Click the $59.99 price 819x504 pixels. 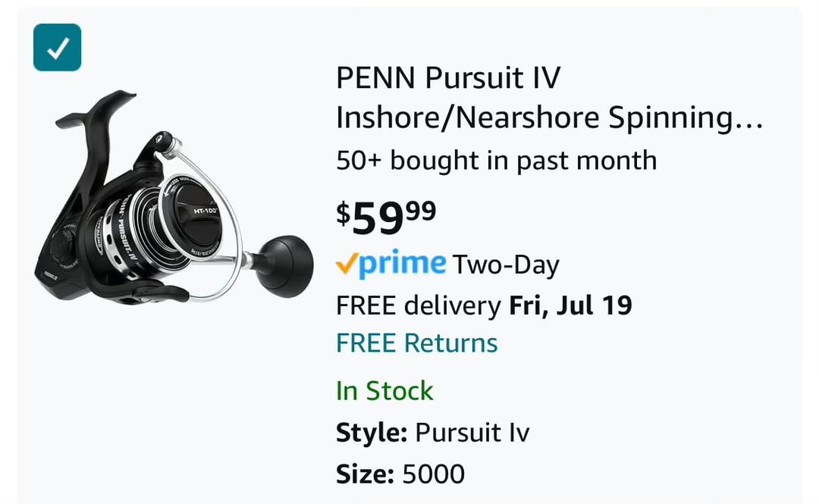[386, 218]
